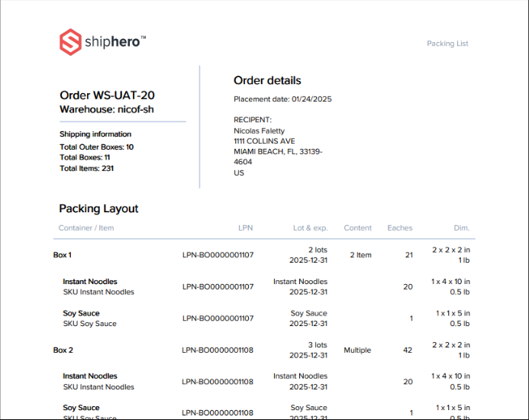The height and width of the screenshot is (420, 529).
Task: Select the Warehouse: nicof-sh text
Action: pos(107,109)
